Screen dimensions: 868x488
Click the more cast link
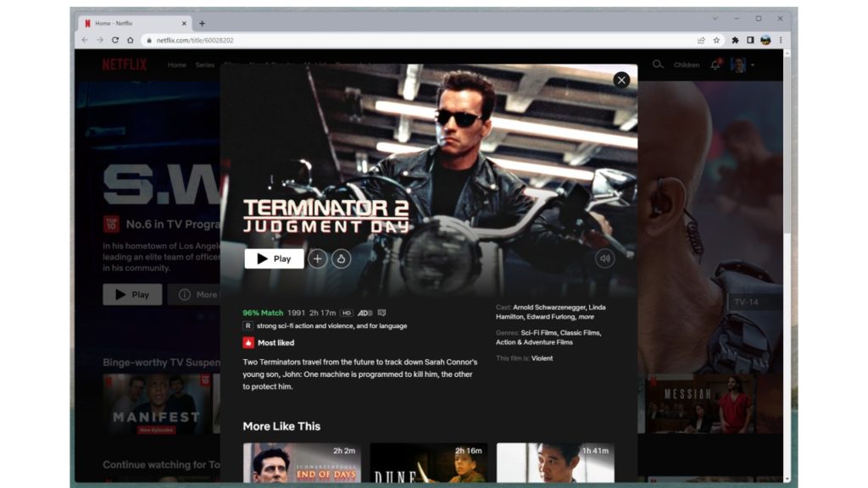(586, 317)
